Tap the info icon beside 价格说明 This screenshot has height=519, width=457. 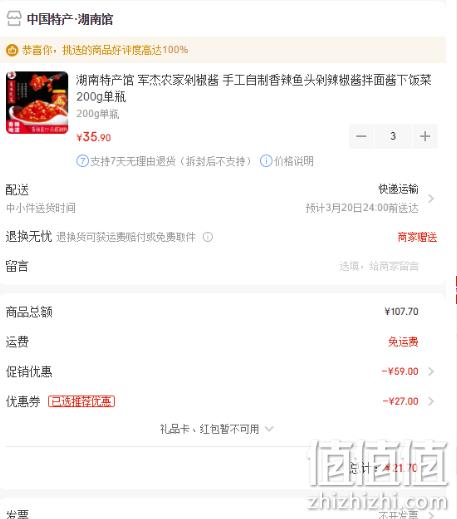tap(266, 161)
